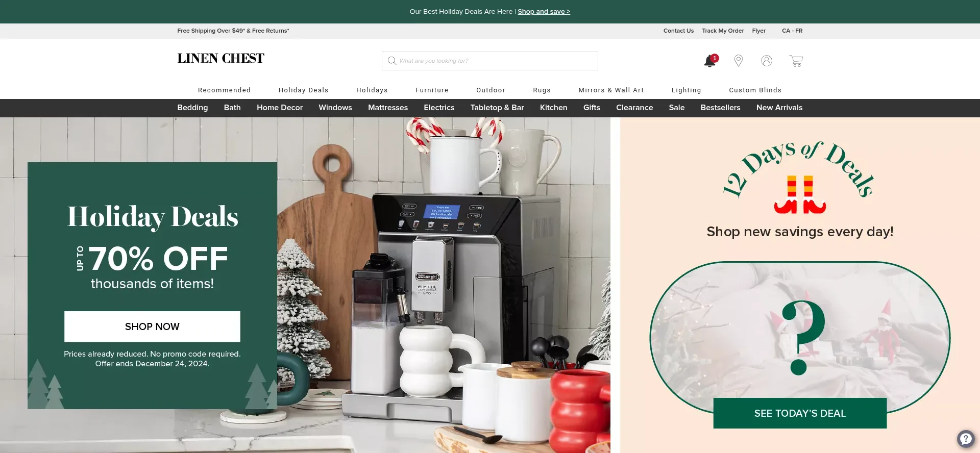The width and height of the screenshot is (980, 453).
Task: Click SEE TODAY'S DEAL button
Action: click(x=799, y=413)
